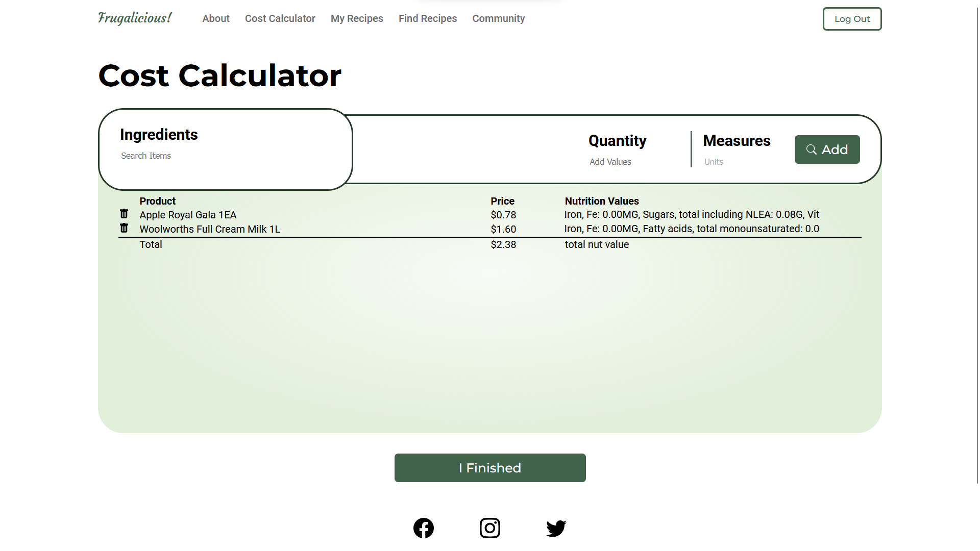Open the Community page
This screenshot has width=980, height=551.
point(498,18)
